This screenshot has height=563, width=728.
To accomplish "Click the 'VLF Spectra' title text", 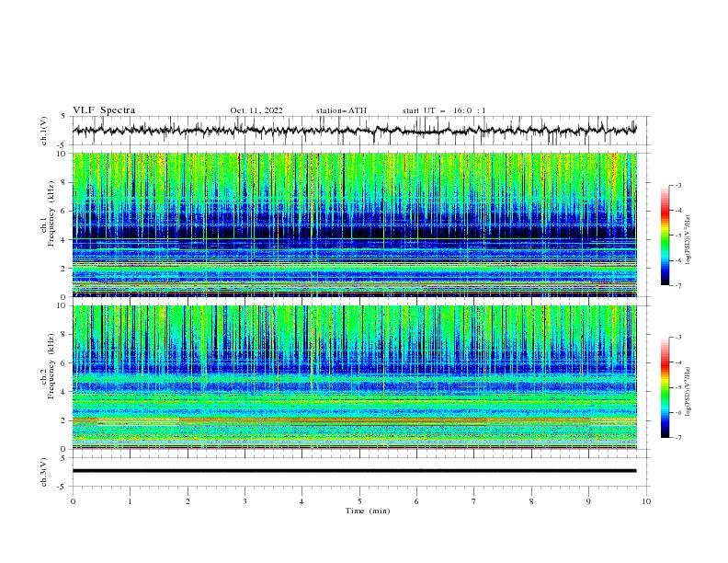I will 104,110.
